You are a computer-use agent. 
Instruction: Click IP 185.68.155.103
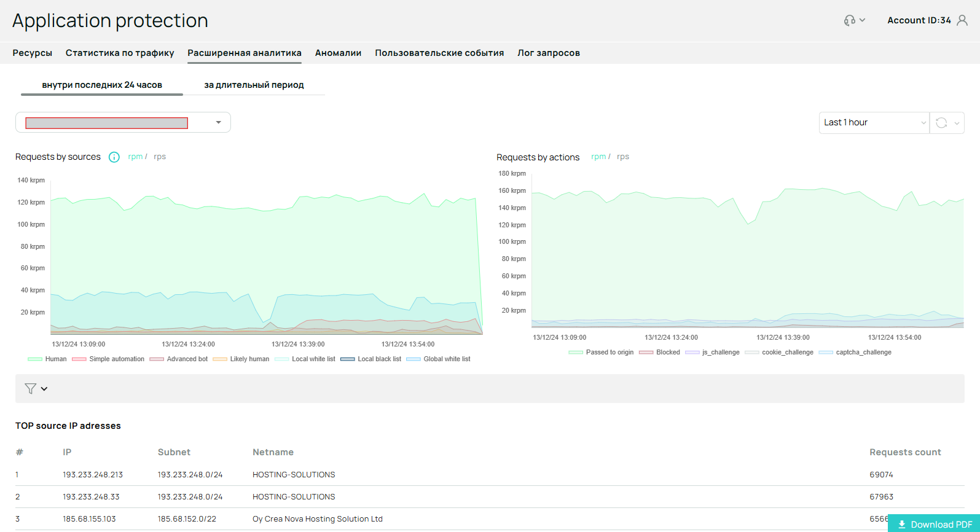[89, 518]
